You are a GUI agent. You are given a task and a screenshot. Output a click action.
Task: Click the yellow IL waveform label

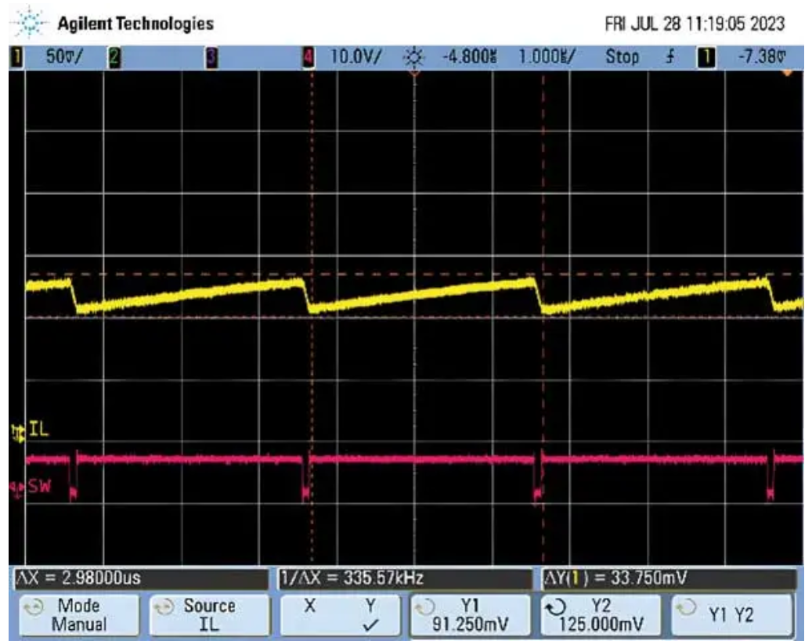point(38,429)
